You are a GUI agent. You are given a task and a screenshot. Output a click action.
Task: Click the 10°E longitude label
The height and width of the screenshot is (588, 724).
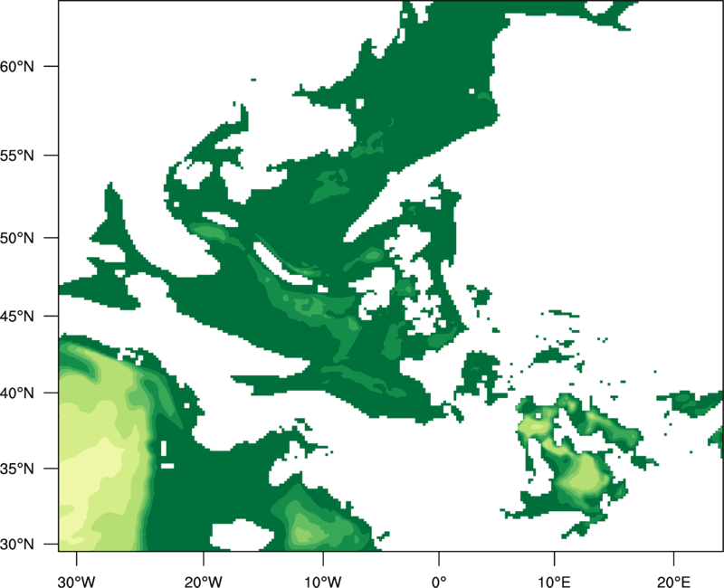[554, 582]
